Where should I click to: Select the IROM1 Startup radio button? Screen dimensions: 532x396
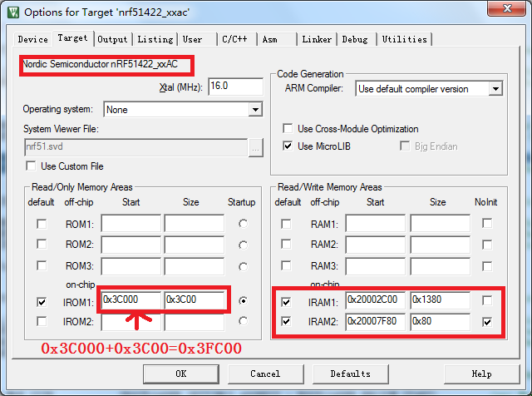pyautogui.click(x=243, y=301)
